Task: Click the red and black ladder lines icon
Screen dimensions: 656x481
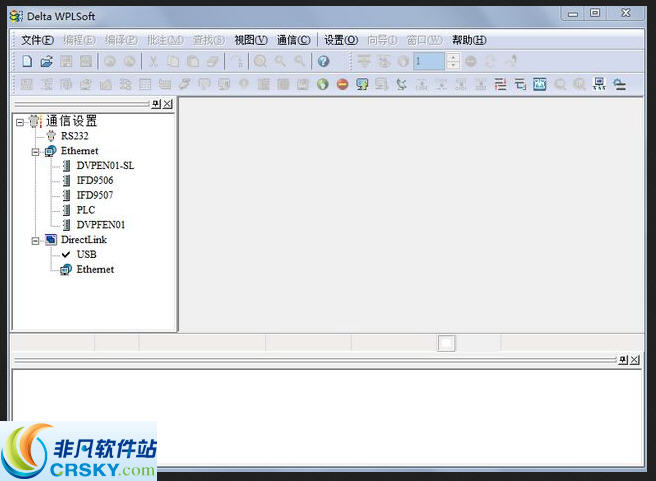Action: pos(500,84)
